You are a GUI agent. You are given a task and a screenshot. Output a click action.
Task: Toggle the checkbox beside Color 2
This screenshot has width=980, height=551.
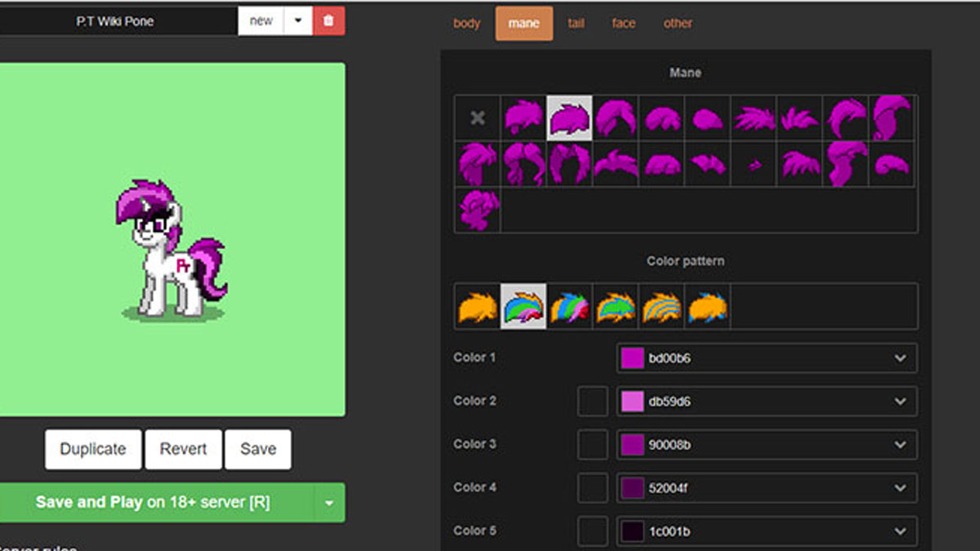[x=592, y=402]
